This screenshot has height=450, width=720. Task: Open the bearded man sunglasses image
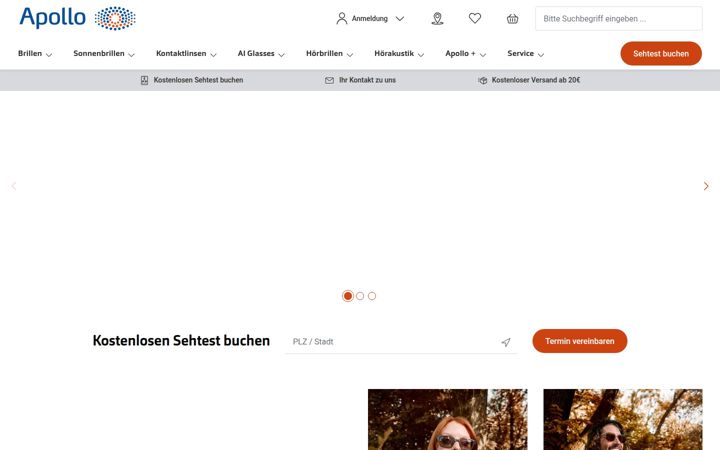pyautogui.click(x=623, y=419)
